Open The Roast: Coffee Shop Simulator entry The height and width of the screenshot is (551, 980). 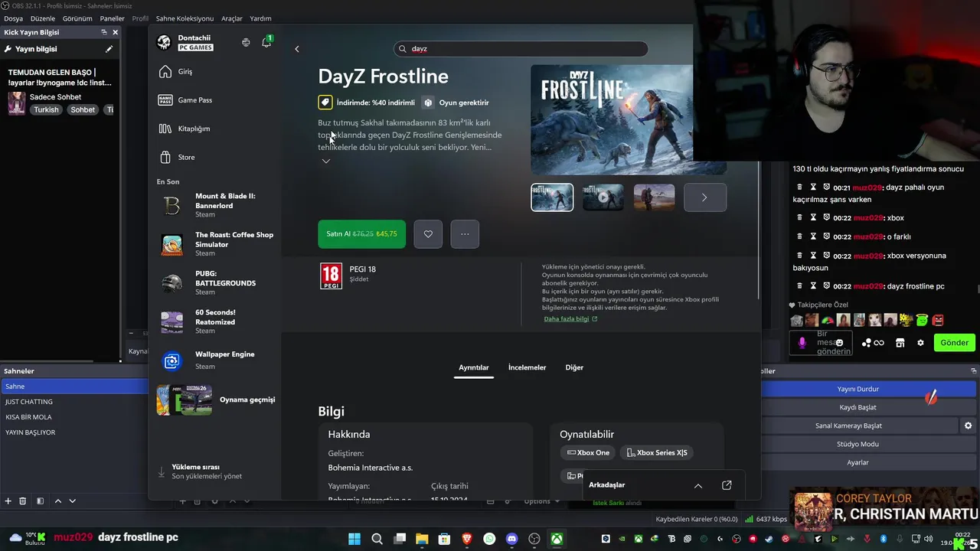click(x=217, y=244)
